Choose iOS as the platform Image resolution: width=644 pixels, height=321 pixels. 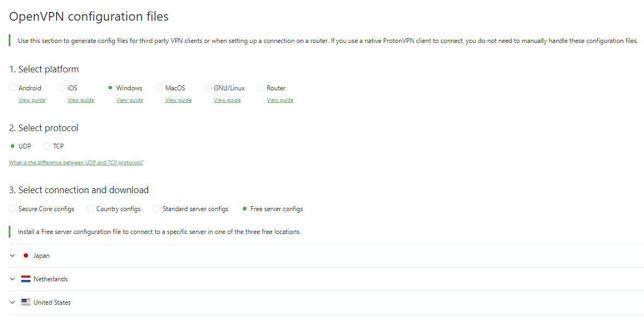point(62,88)
